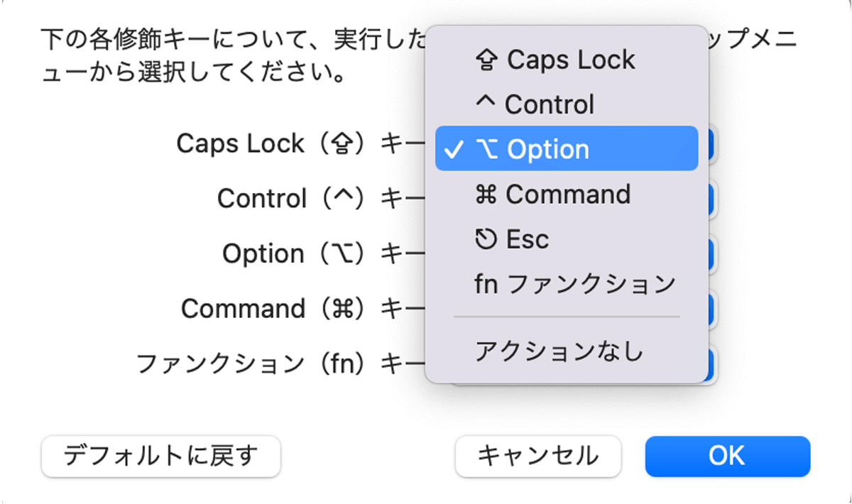Select Control from the popup menu

click(x=547, y=103)
